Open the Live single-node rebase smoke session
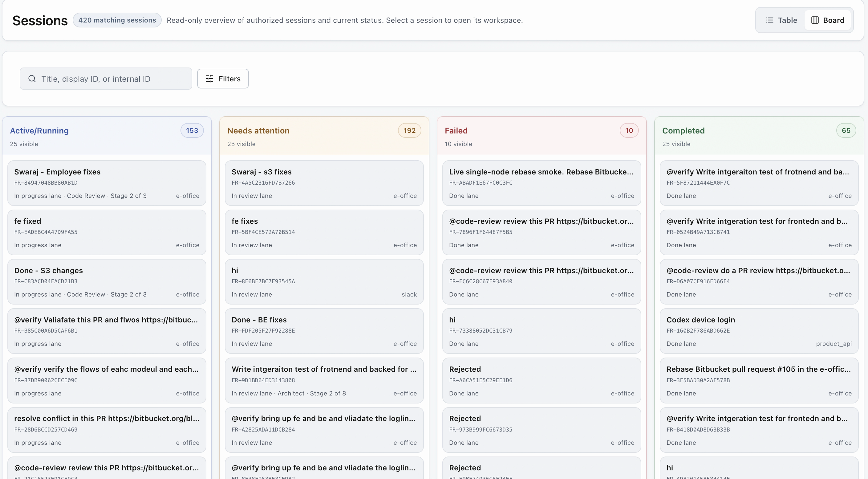Viewport: 868px width, 479px height. [541, 183]
